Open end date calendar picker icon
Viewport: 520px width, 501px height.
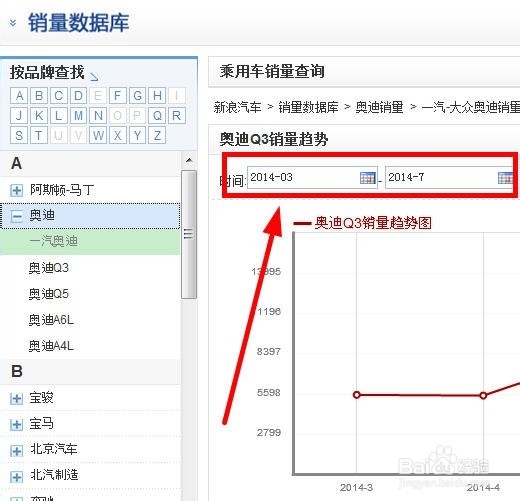(x=506, y=178)
